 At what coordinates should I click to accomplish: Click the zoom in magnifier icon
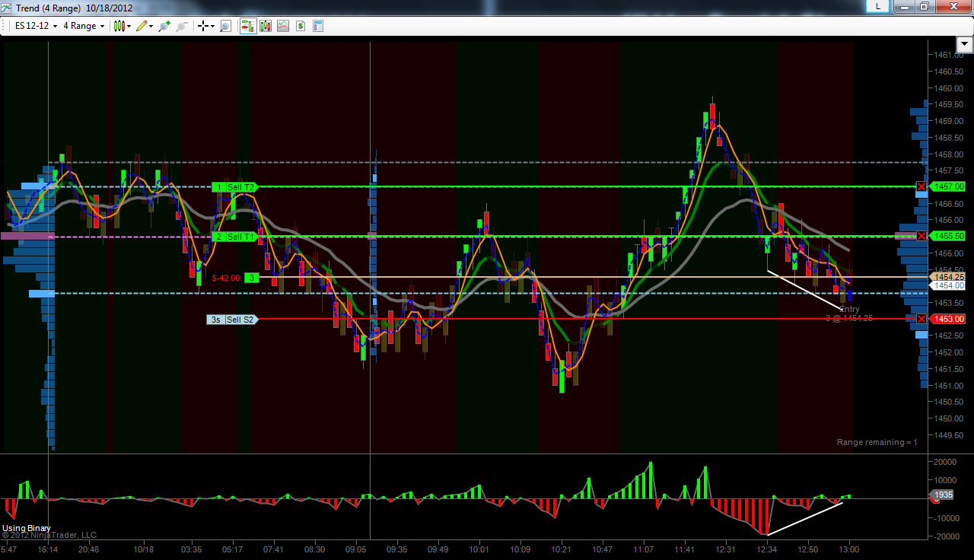pos(164,26)
